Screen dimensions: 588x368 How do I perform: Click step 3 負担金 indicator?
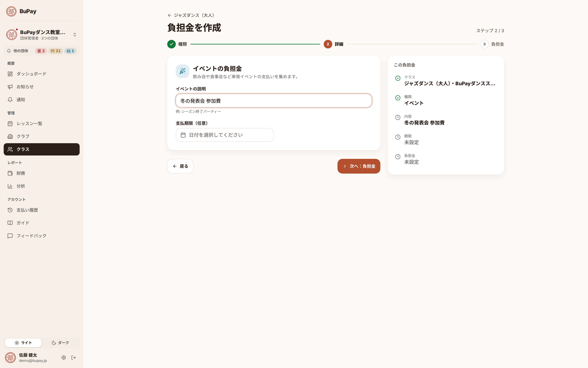(x=484, y=44)
